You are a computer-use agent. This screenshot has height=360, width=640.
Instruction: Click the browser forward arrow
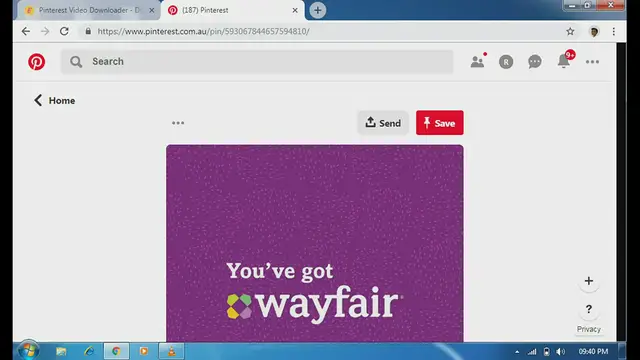(45, 31)
